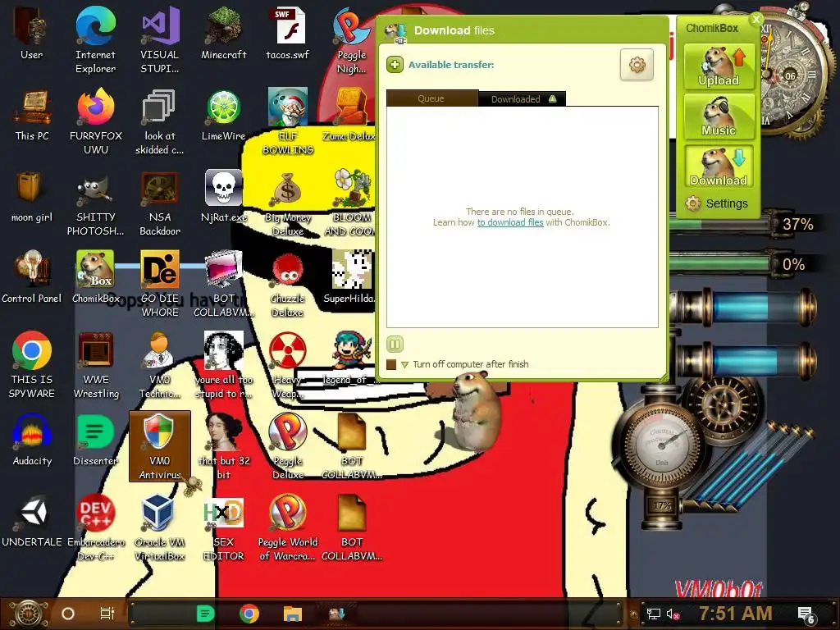Open the 'look at skidded c...' icon

pyautogui.click(x=160, y=121)
